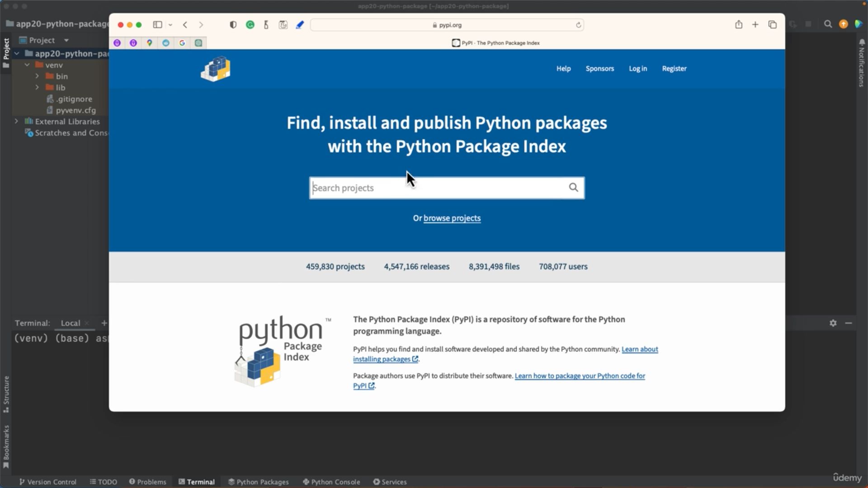Image resolution: width=868 pixels, height=488 pixels.
Task: Open the Google favorite in bookmarks bar
Action: 182,43
